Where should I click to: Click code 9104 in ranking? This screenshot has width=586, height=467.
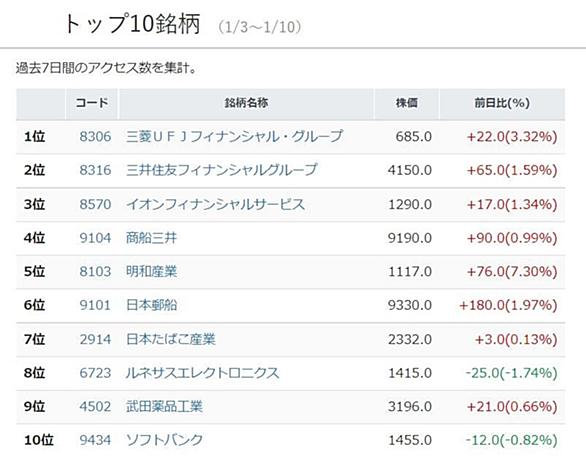click(95, 238)
